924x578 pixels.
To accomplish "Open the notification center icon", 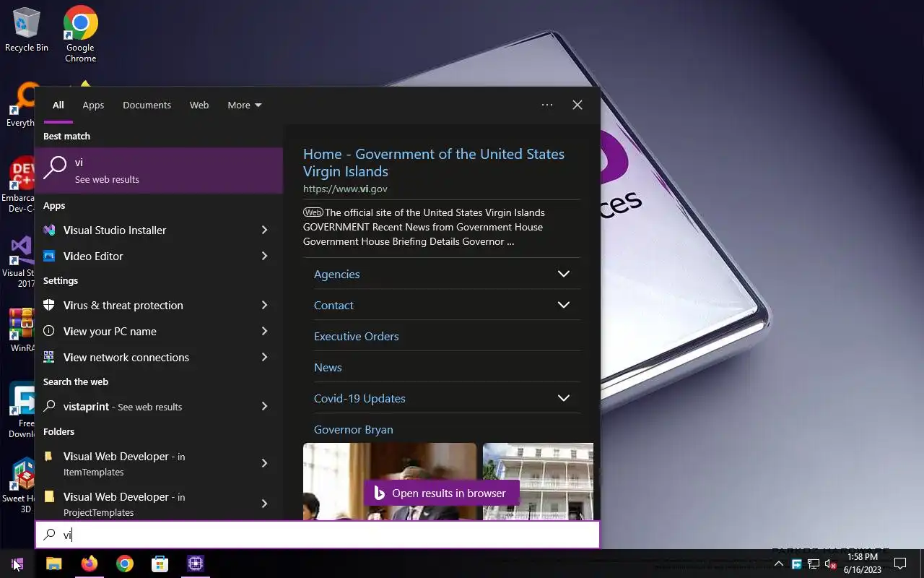I will pos(900,564).
